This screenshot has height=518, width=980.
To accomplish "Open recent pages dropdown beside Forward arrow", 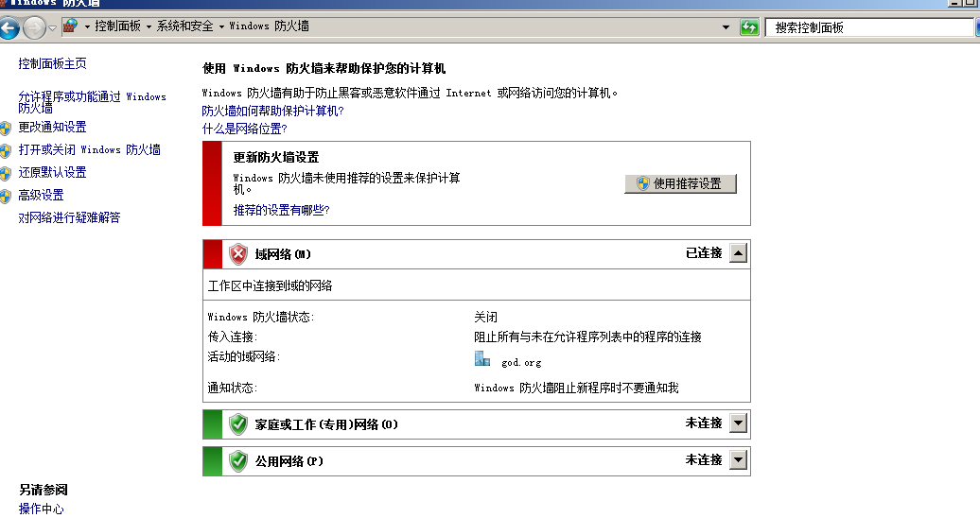I will pyautogui.click(x=53, y=28).
